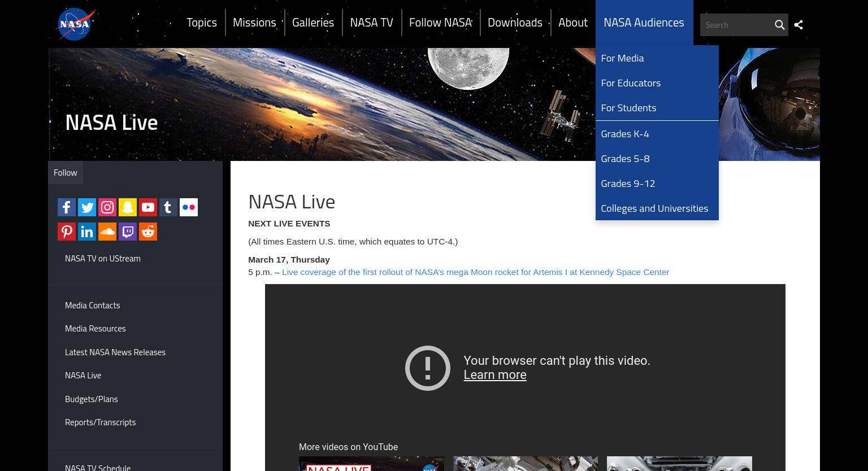Image resolution: width=868 pixels, height=471 pixels.
Task: Open NASA's Reddit icon
Action: 148,232
